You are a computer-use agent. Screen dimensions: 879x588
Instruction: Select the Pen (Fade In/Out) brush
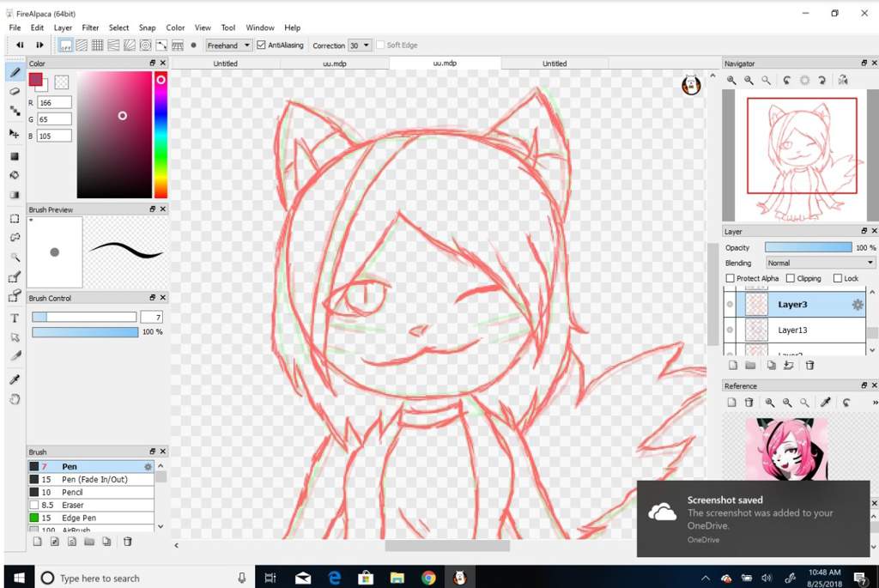pyautogui.click(x=91, y=479)
